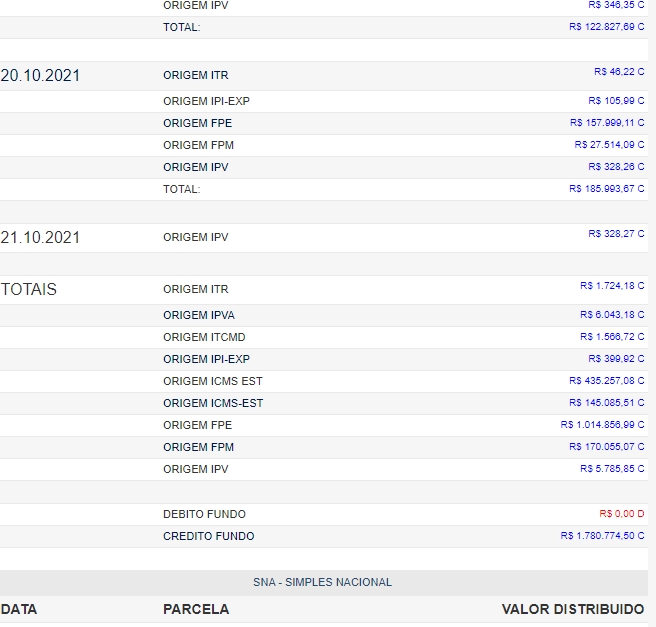Click the R$ 435.257,08 C amount
The width and height of the screenshot is (656, 627).
point(606,381)
